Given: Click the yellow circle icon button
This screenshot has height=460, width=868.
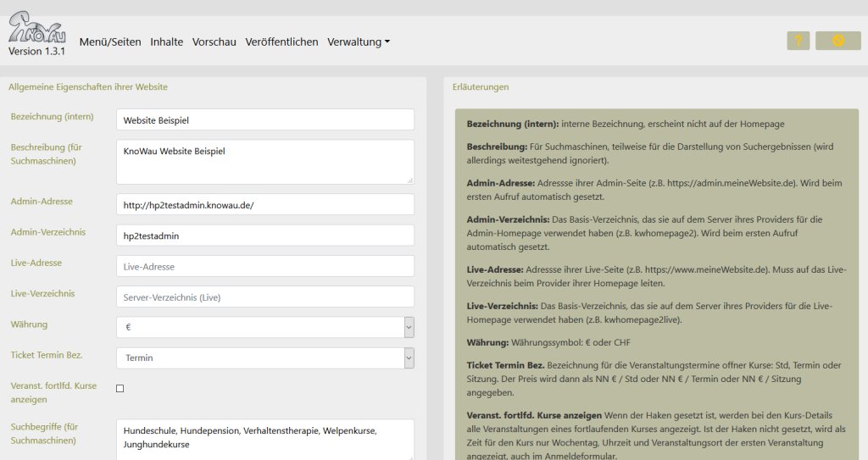Looking at the screenshot, I should [x=837, y=41].
